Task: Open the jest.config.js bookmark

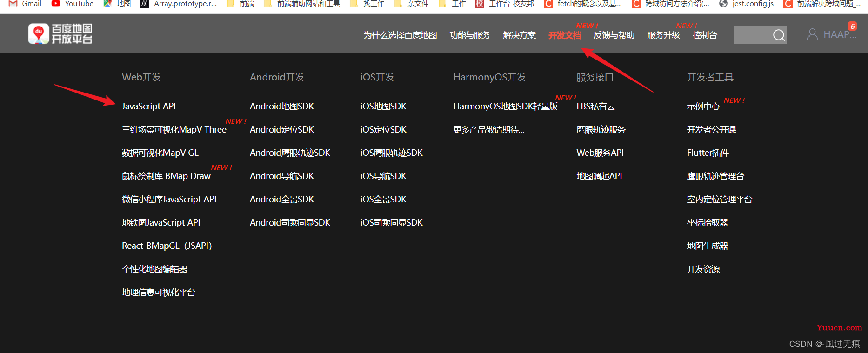Action: 747,4
